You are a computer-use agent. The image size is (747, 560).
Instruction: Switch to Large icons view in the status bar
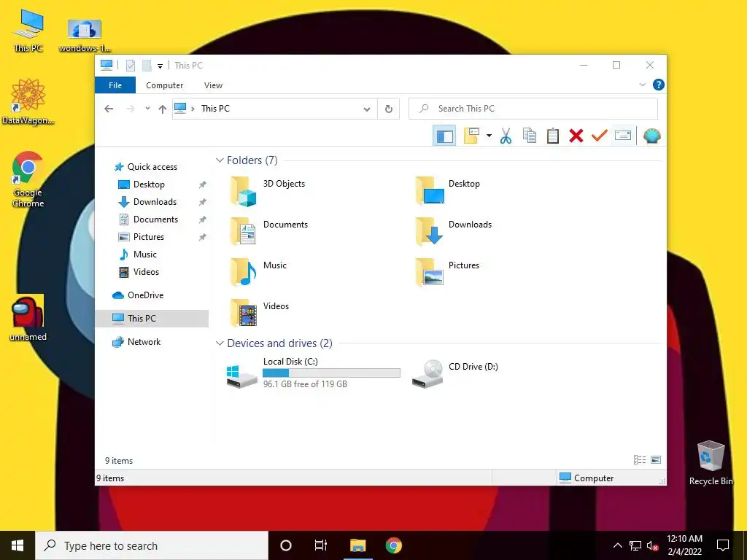pyautogui.click(x=656, y=460)
